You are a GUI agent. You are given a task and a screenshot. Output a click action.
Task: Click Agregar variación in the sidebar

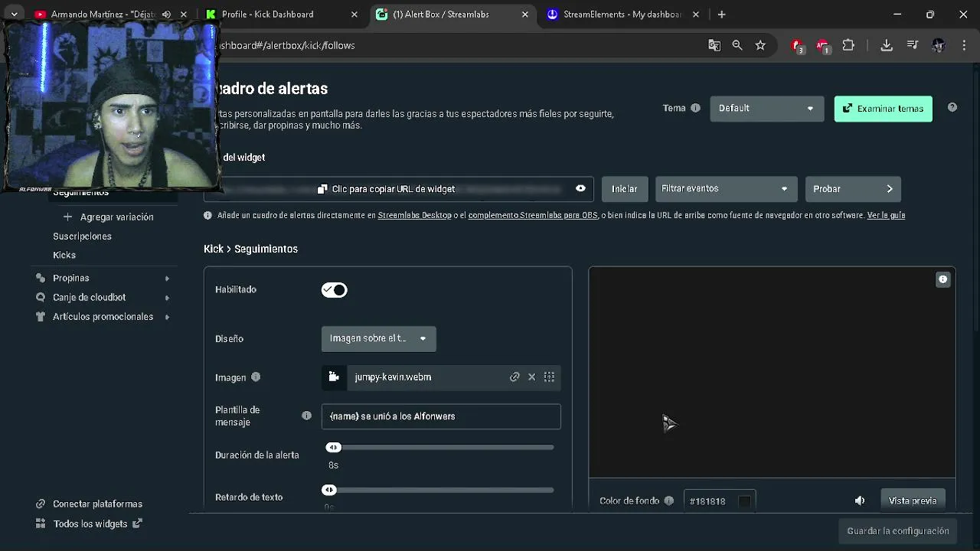[109, 217]
